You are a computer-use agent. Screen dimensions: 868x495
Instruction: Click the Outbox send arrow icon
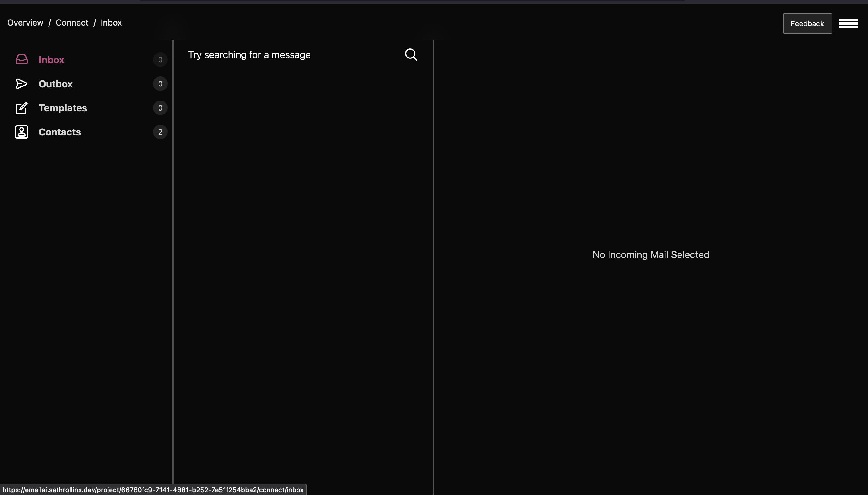(21, 84)
